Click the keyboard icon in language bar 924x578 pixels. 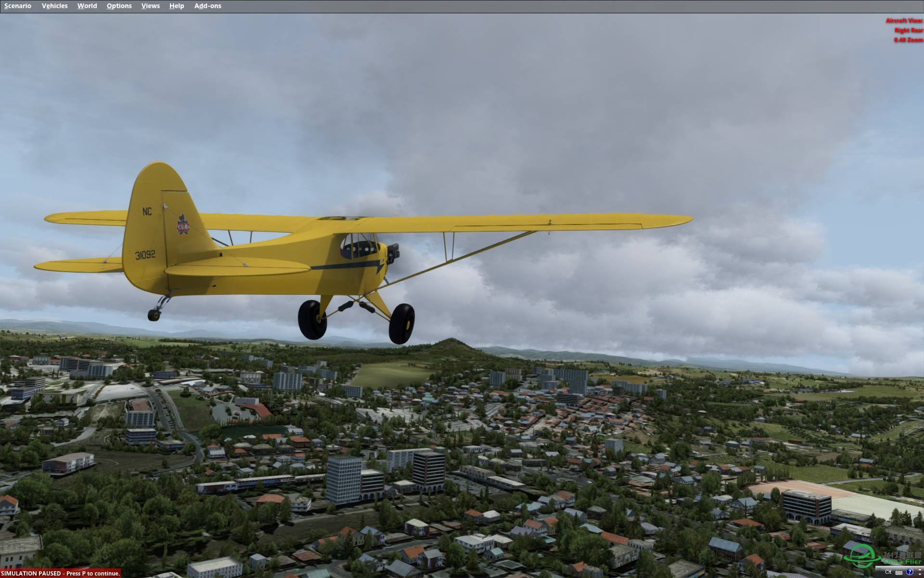coord(899,573)
